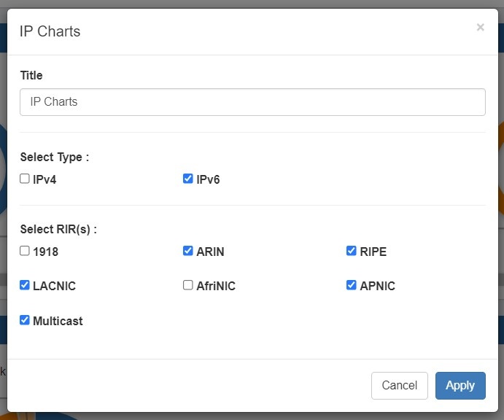Deselect the RIPE checkbox
This screenshot has height=420, width=504.
click(352, 251)
